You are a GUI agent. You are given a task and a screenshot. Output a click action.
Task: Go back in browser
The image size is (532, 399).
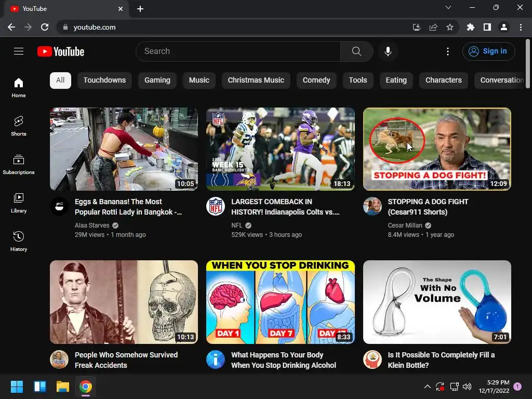pyautogui.click(x=11, y=27)
